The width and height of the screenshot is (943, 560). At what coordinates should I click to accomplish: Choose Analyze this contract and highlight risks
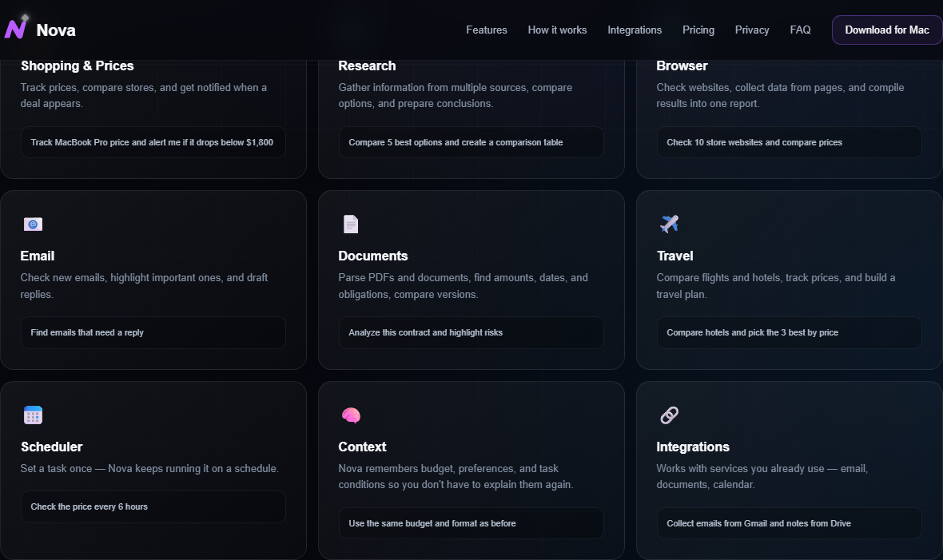click(471, 332)
